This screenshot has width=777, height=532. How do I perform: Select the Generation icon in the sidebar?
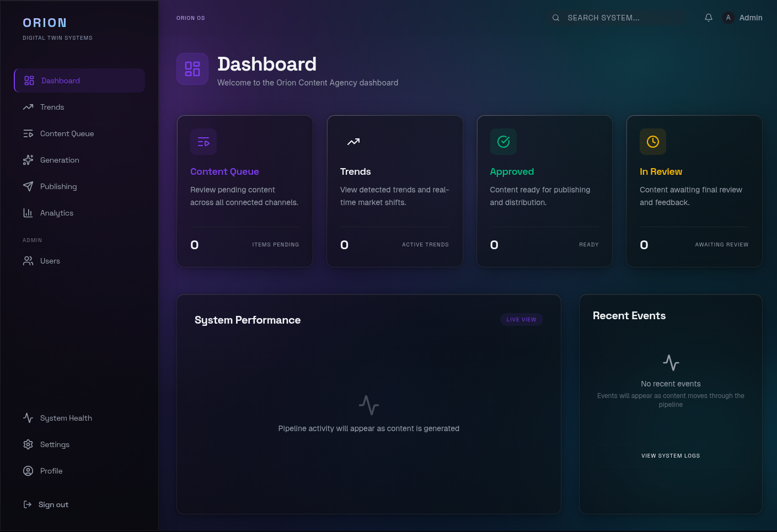pos(28,159)
